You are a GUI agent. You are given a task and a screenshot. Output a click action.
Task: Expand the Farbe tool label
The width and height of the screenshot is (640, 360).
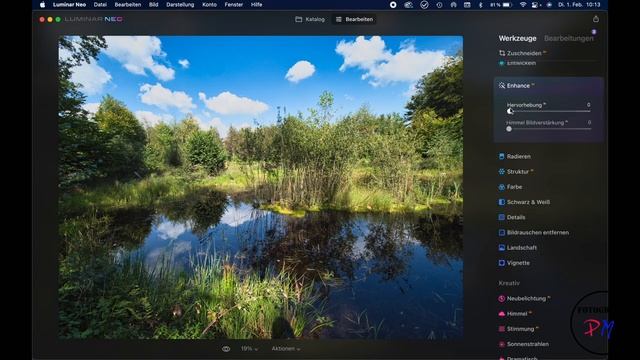[514, 187]
